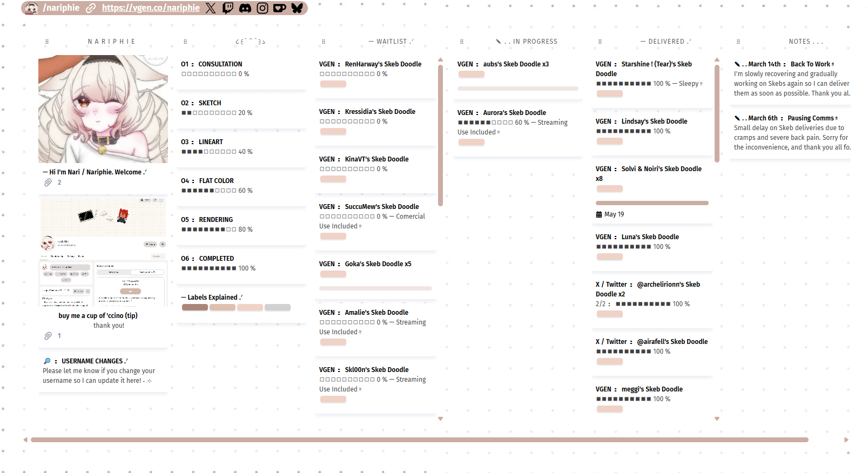
Task: Click the NOTES list header
Action: (806, 42)
